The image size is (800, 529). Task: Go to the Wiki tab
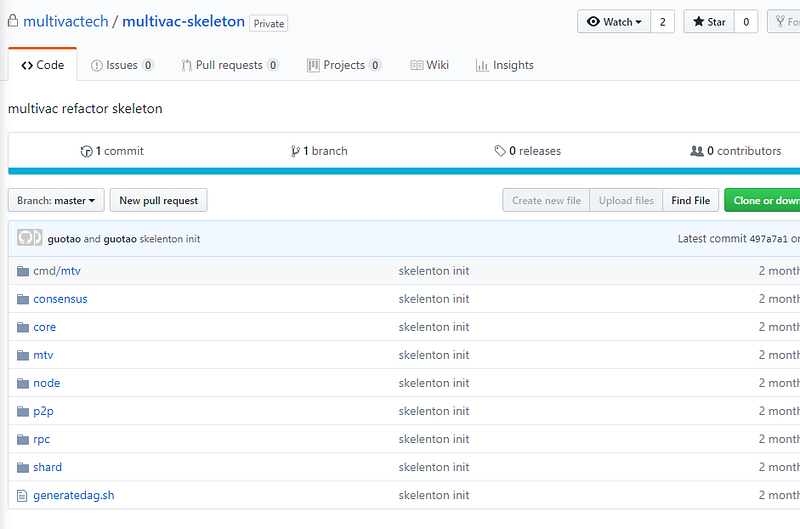430,65
